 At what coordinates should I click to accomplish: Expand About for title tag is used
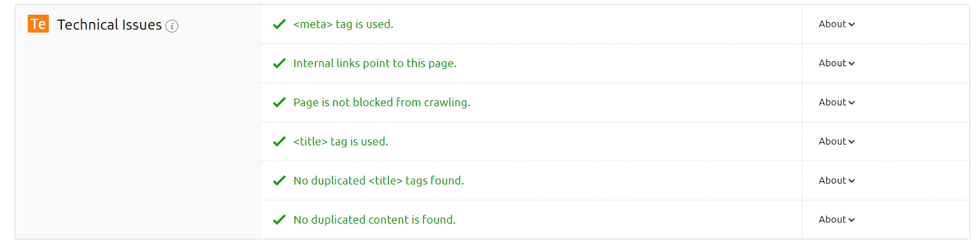[x=837, y=142]
